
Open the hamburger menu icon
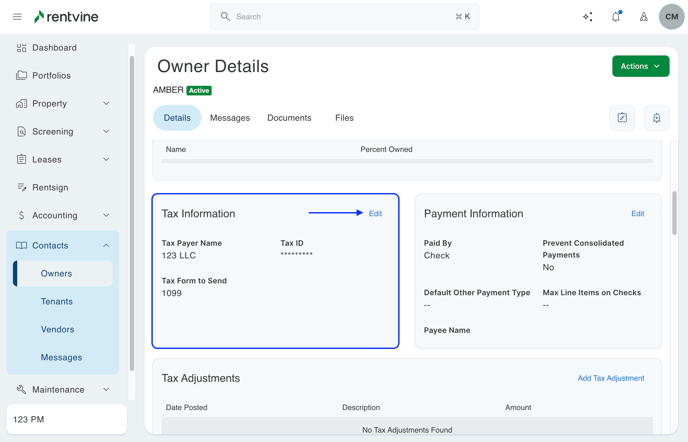tap(17, 17)
